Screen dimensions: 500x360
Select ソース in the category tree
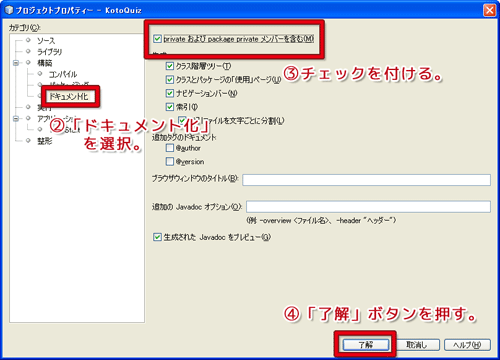point(46,41)
